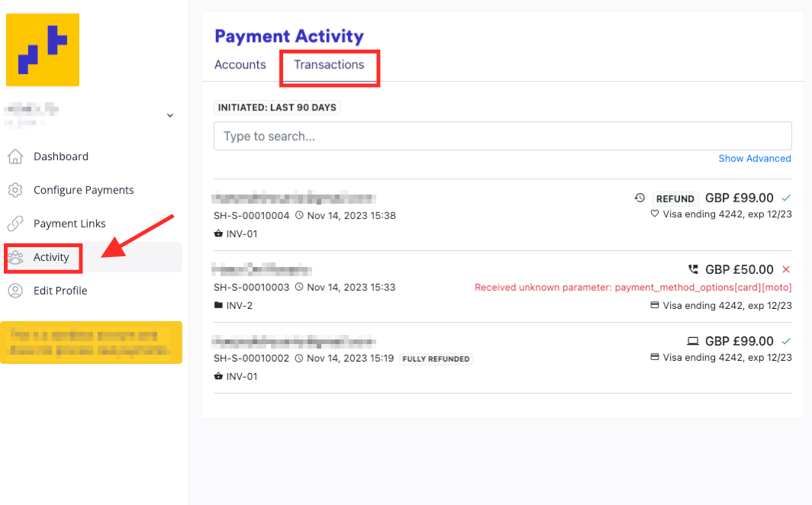
Task: Click clock icon next to Nov 14, 2023 15:33
Action: (299, 287)
